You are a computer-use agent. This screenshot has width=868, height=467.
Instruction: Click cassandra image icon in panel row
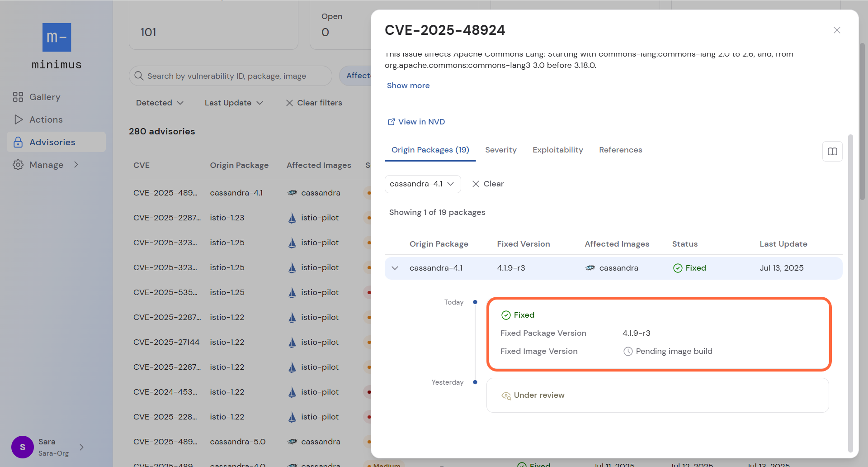(590, 268)
